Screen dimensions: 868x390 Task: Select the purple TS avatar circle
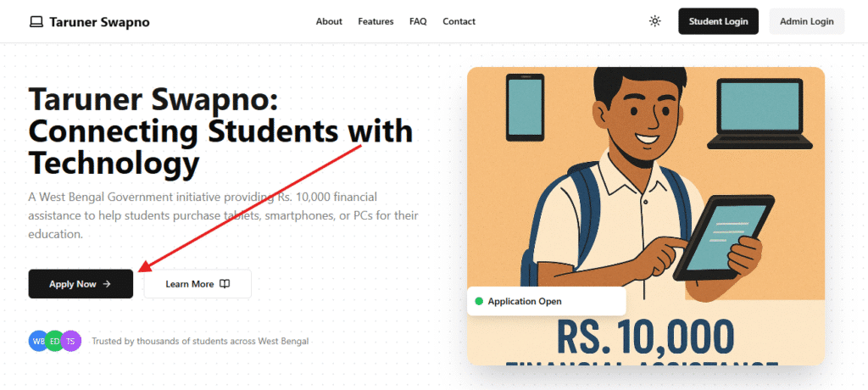pyautogui.click(x=70, y=341)
